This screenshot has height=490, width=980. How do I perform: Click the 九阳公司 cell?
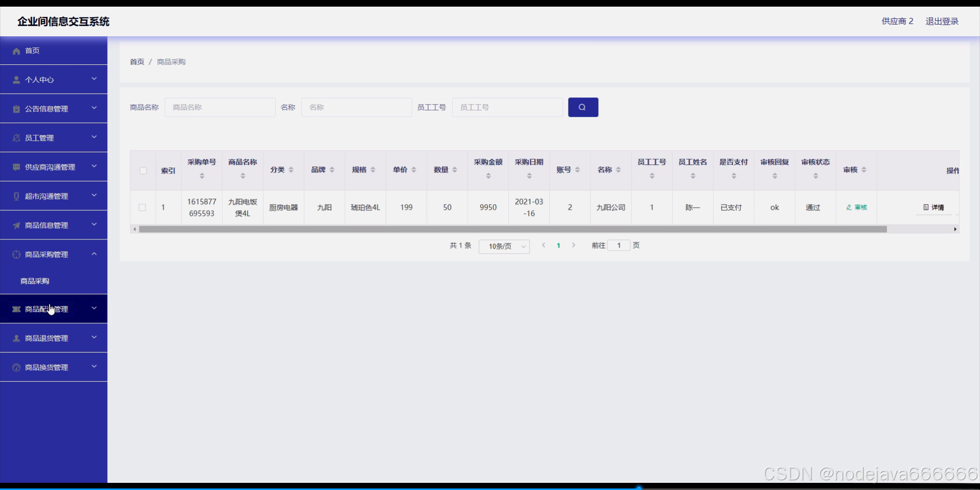point(611,208)
